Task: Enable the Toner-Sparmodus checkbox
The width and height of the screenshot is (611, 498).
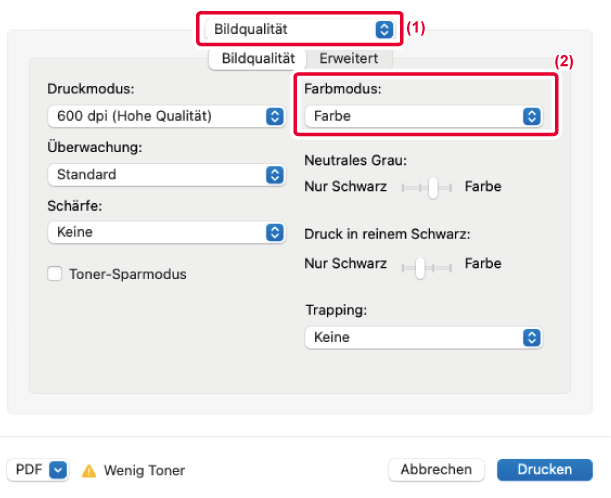Action: pos(55,274)
